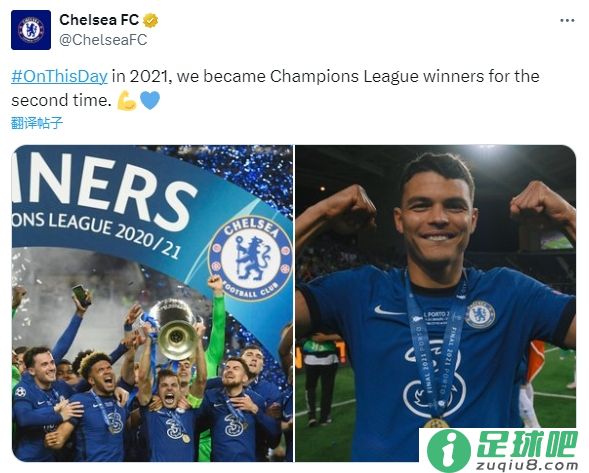The image size is (589, 473).
Task: Open the three-dot more options menu
Action: pyautogui.click(x=567, y=21)
